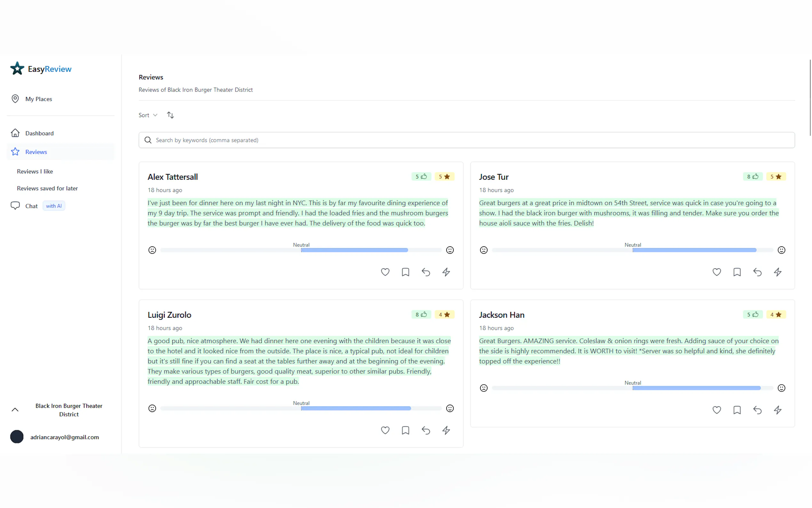The width and height of the screenshot is (812, 508).
Task: Open the Reviews I like link
Action: tap(35, 171)
